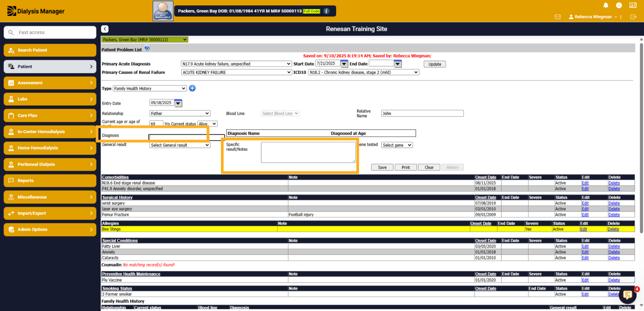The height and width of the screenshot is (311, 644).
Task: Open the Relationship dropdown
Action: pos(180,114)
